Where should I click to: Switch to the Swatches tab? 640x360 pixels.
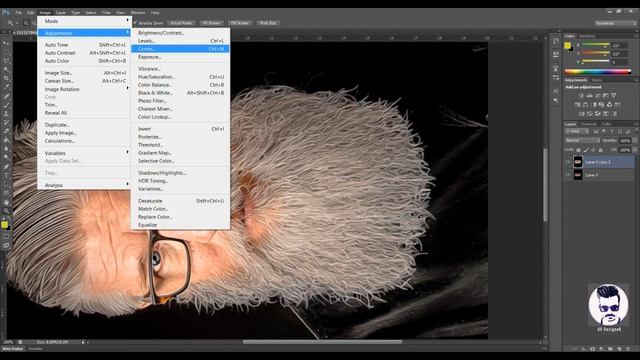point(587,36)
